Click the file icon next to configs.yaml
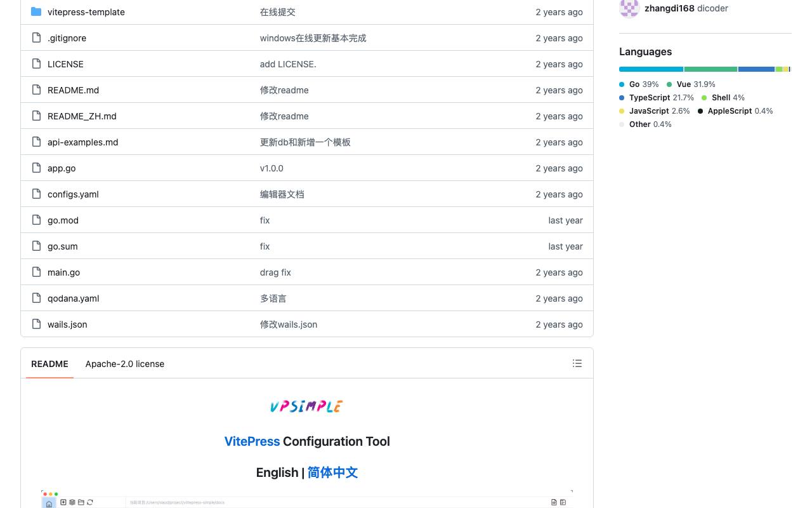812x508 pixels. coord(36,194)
